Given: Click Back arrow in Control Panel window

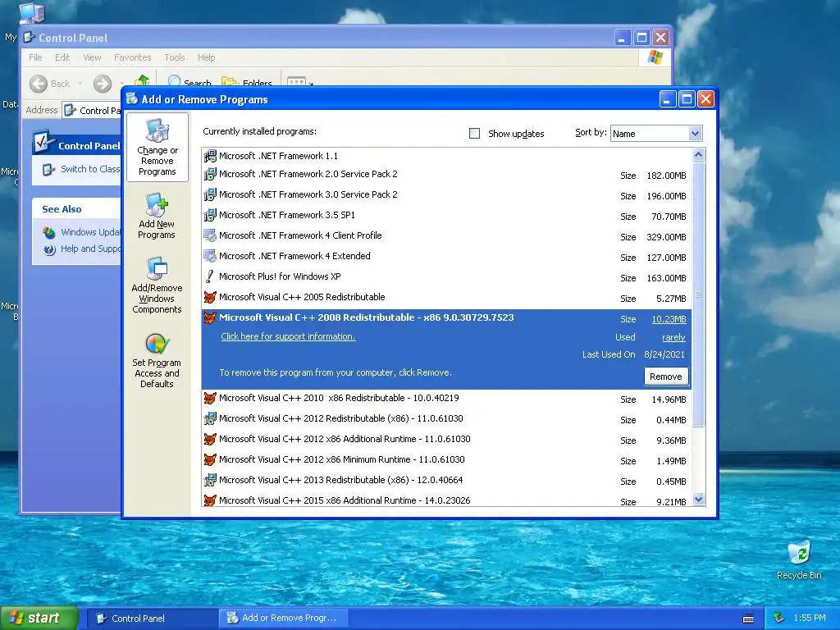Looking at the screenshot, I should pyautogui.click(x=39, y=84).
